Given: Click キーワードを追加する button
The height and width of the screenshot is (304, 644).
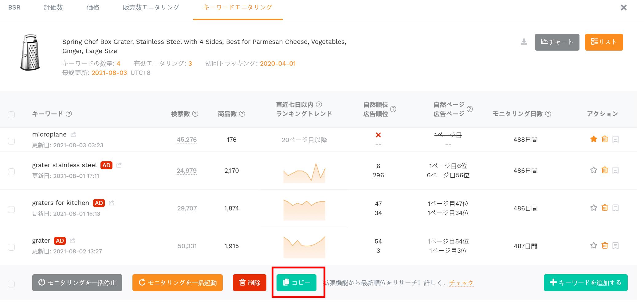Looking at the screenshot, I should [586, 283].
